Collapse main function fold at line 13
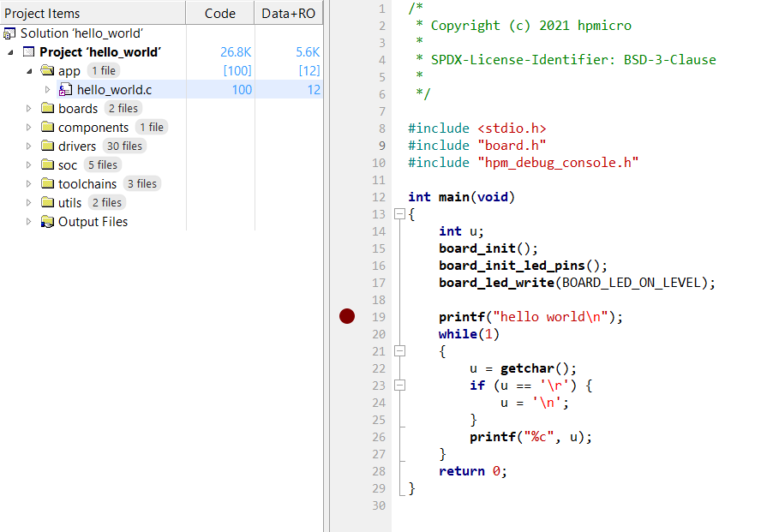This screenshot has width=767, height=532. (399, 214)
